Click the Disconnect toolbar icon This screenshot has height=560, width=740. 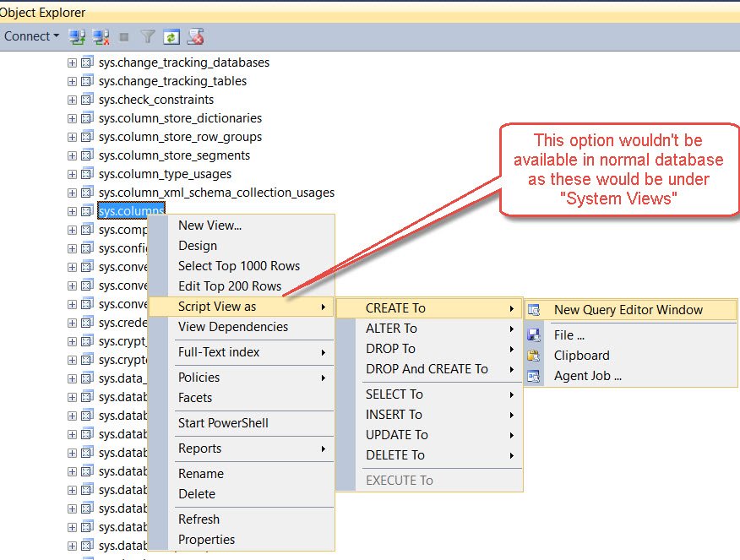click(x=101, y=37)
